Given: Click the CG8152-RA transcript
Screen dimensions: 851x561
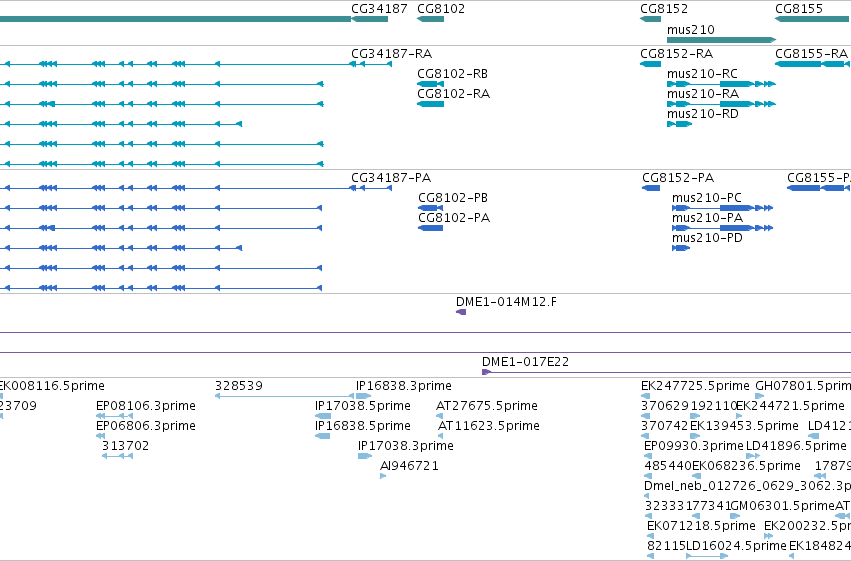Looking at the screenshot, I should click(651, 64).
